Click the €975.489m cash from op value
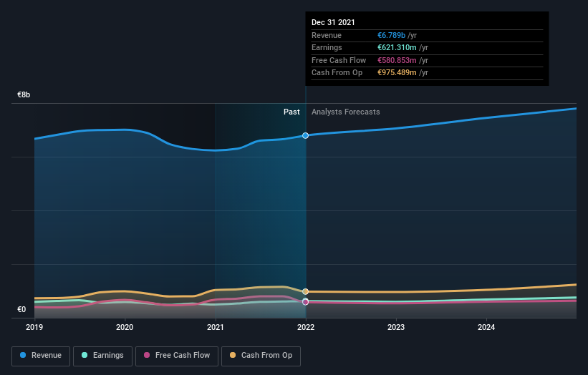Screen dimensions: 588x375 pyautogui.click(x=397, y=73)
